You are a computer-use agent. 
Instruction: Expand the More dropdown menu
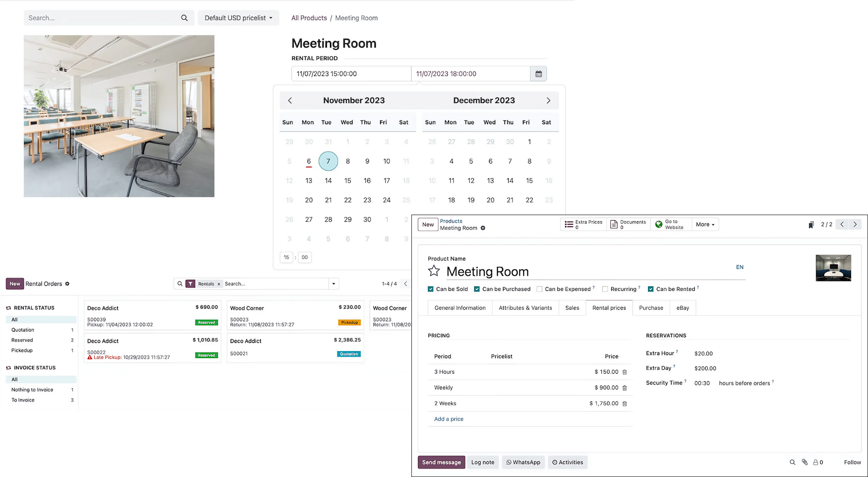click(705, 224)
